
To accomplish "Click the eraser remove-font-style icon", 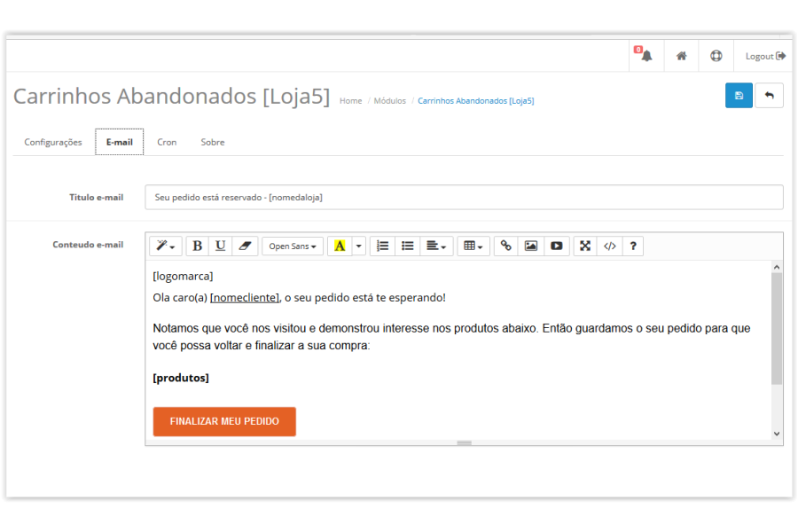I will click(x=245, y=246).
